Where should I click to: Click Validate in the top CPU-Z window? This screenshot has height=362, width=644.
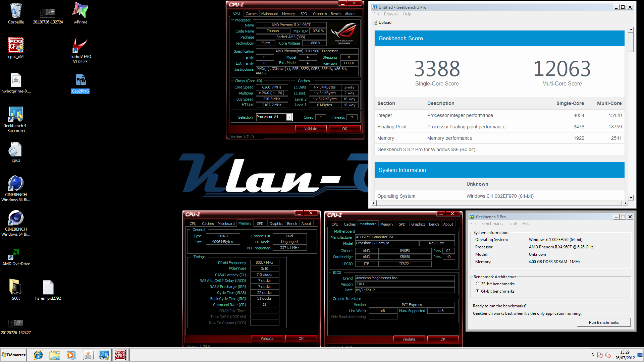[311, 129]
